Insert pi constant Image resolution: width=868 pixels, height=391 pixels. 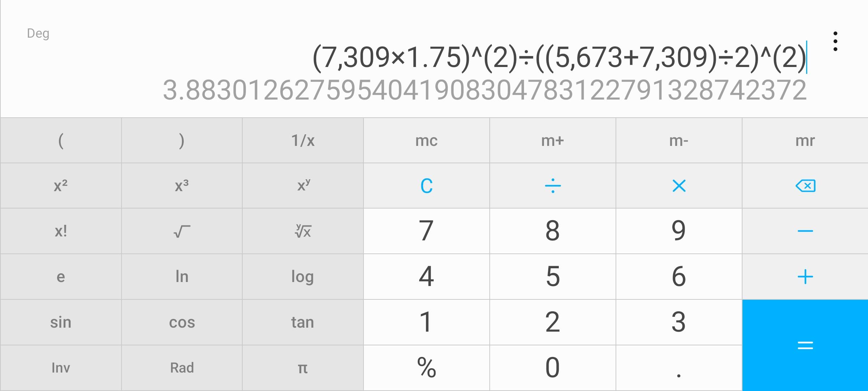pyautogui.click(x=303, y=368)
